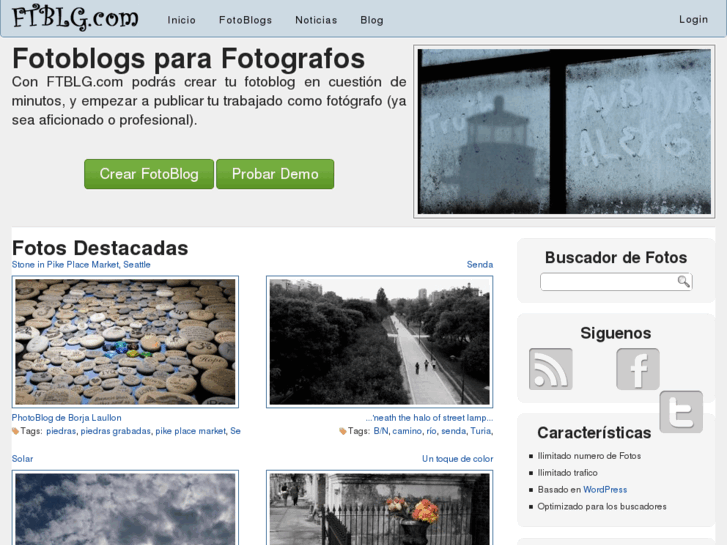Viewport: 727px width, 545px height.
Task: Open the flowers cemetery photo thumbnail
Action: click(x=379, y=507)
